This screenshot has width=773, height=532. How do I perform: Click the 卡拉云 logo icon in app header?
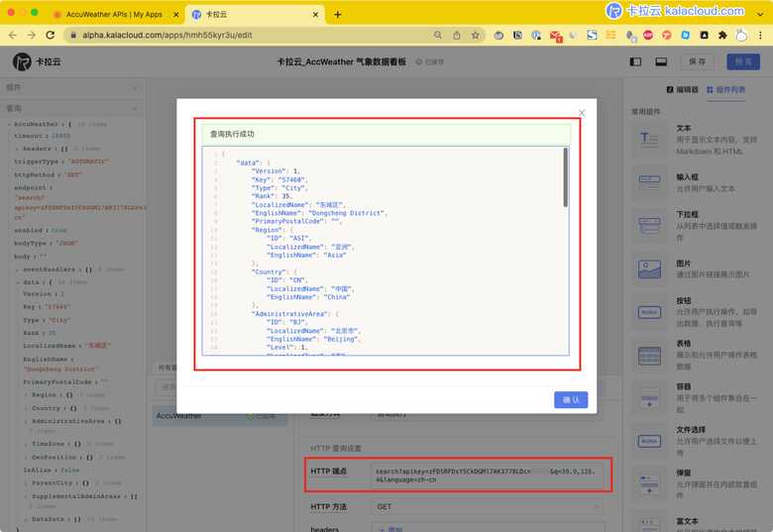(22, 61)
